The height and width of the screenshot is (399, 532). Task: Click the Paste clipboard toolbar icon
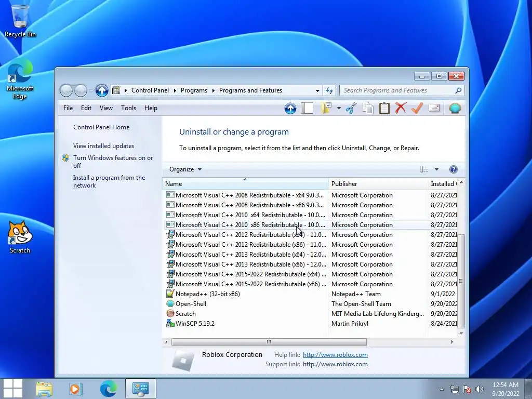point(384,108)
